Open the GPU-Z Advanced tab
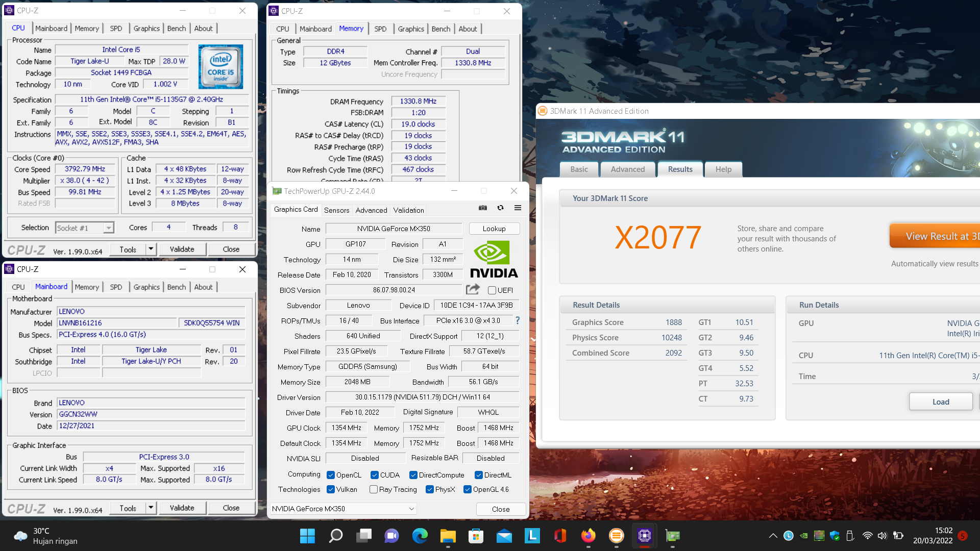 click(371, 210)
